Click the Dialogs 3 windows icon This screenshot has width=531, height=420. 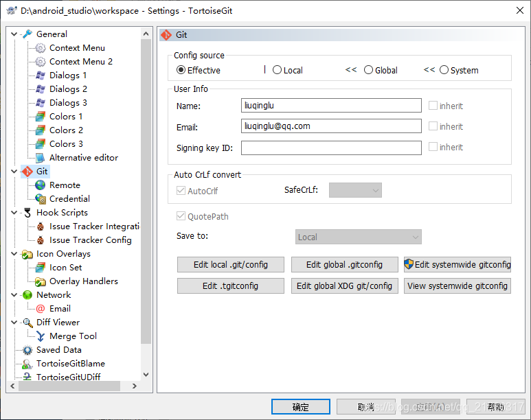point(41,102)
